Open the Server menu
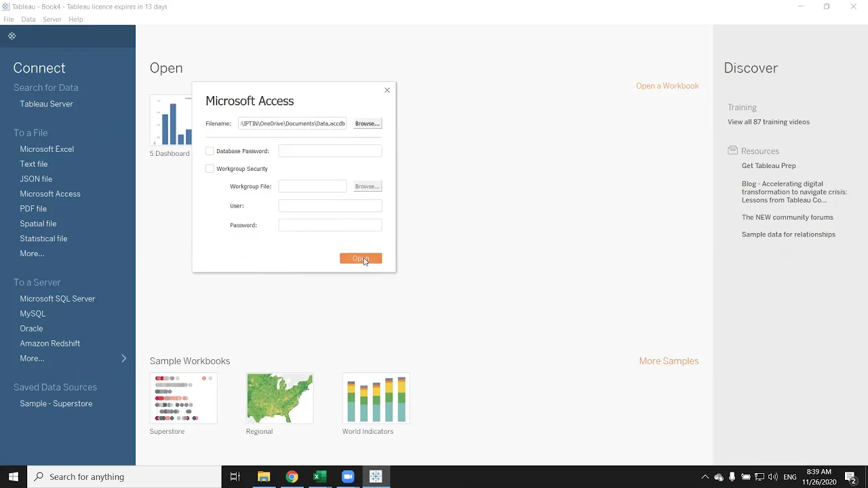Viewport: 868px width, 488px height. pyautogui.click(x=52, y=19)
